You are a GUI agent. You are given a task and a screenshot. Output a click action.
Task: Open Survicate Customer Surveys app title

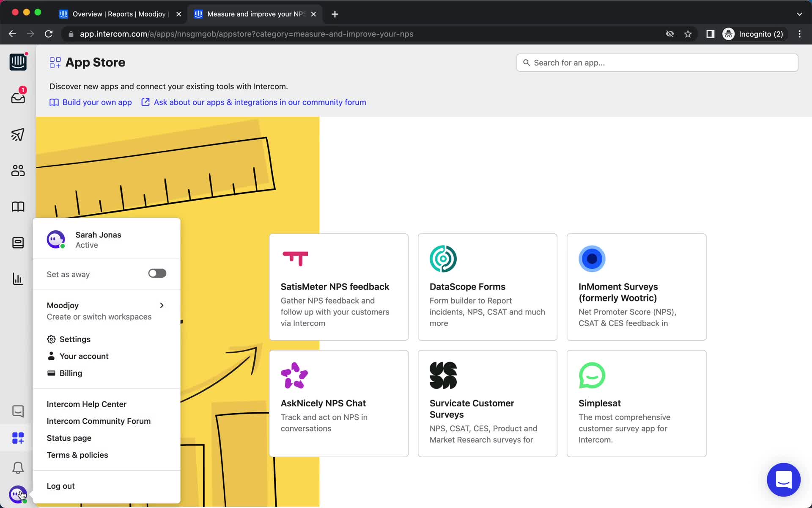point(472,409)
